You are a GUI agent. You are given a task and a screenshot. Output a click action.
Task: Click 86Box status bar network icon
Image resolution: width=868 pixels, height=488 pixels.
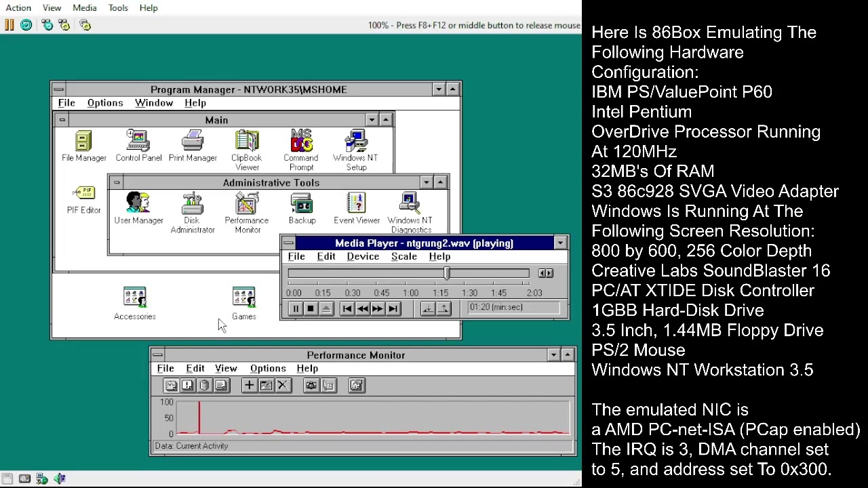(x=42, y=479)
